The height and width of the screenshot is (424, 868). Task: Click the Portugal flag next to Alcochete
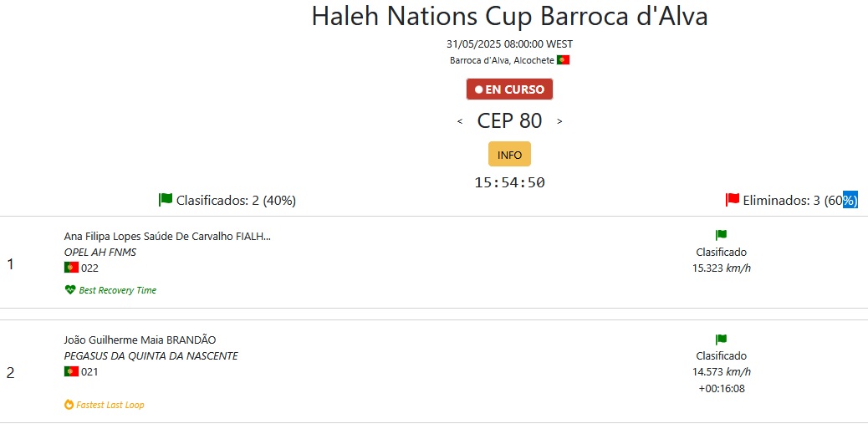coord(563,59)
